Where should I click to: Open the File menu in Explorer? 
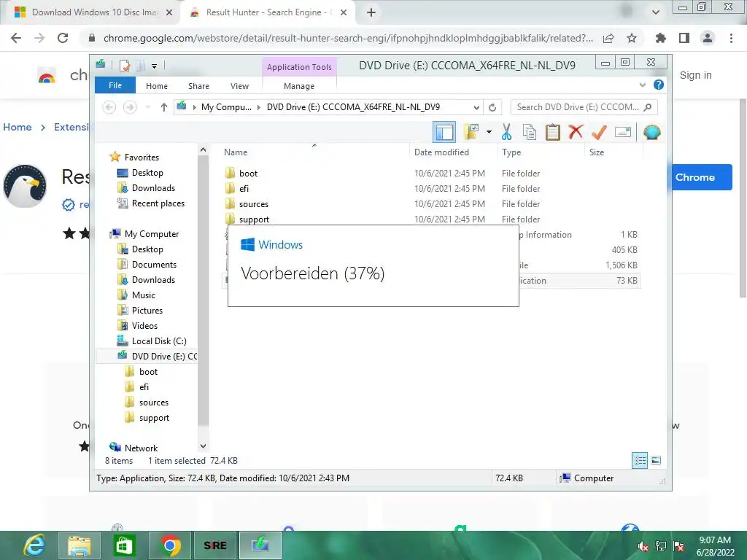115,85
